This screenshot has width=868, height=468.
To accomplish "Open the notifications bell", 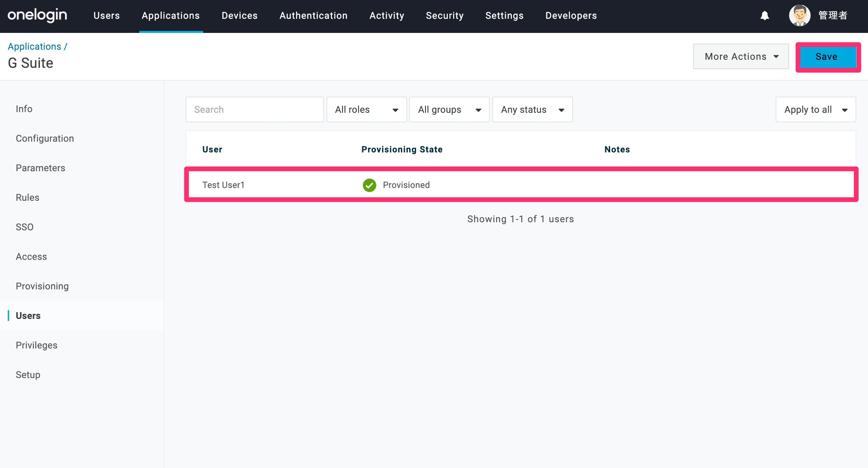I will tap(765, 15).
